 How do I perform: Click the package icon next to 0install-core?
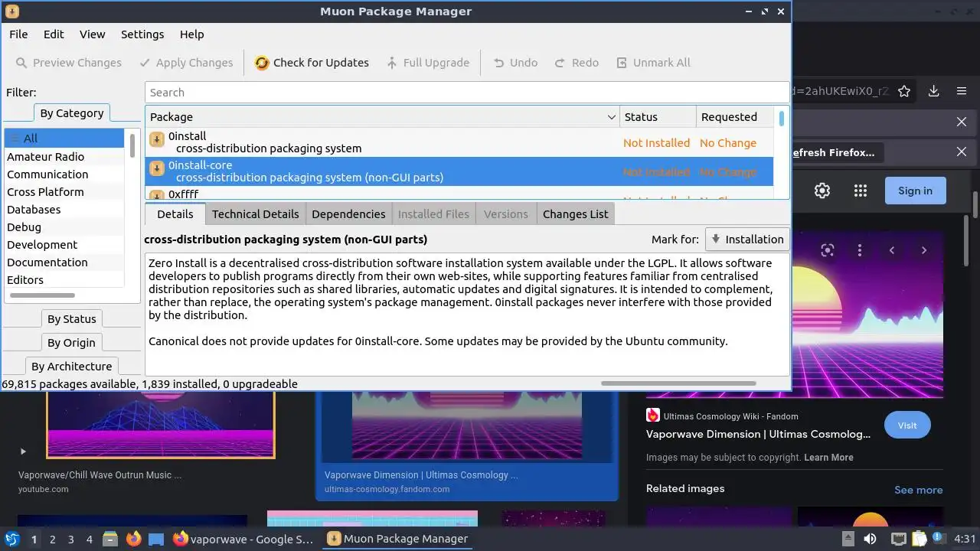(x=156, y=168)
